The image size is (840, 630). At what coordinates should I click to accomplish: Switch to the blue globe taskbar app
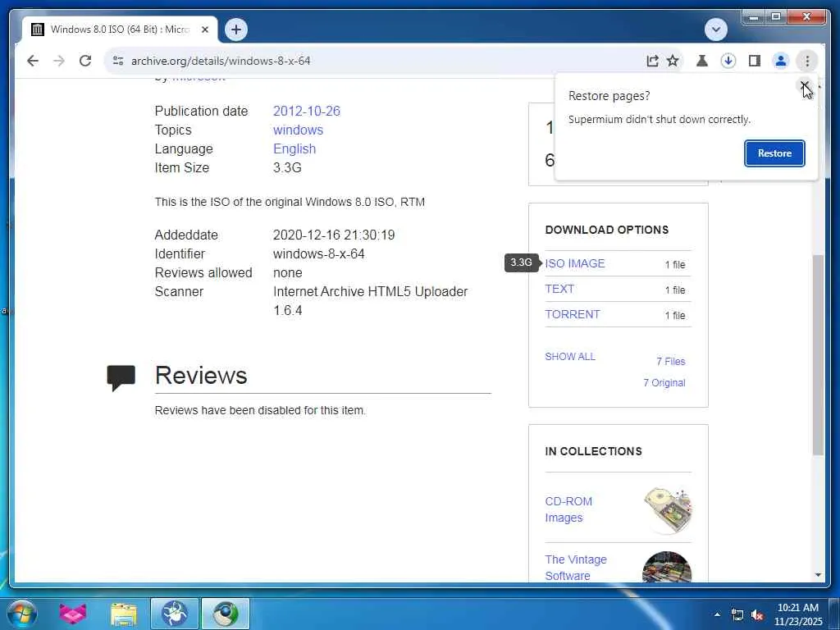(x=175, y=614)
